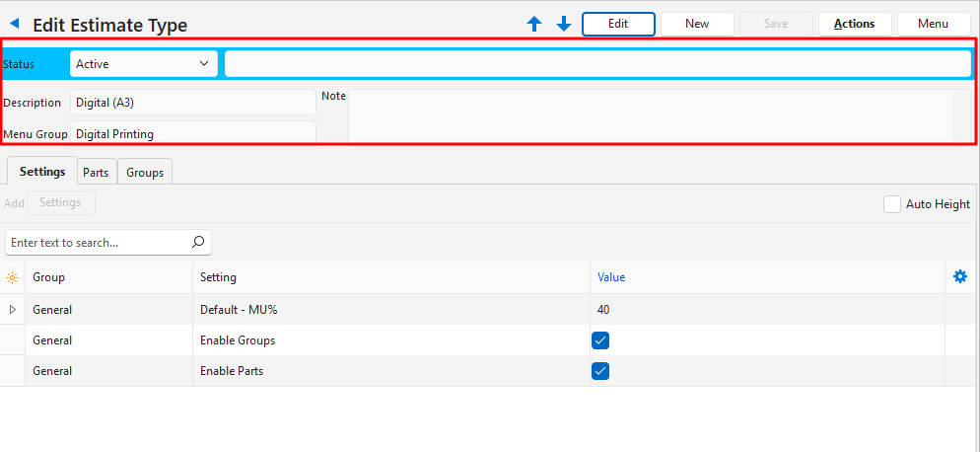Toggle the Auto Height checkbox
Viewport: 980px width, 452px height.
click(x=892, y=204)
